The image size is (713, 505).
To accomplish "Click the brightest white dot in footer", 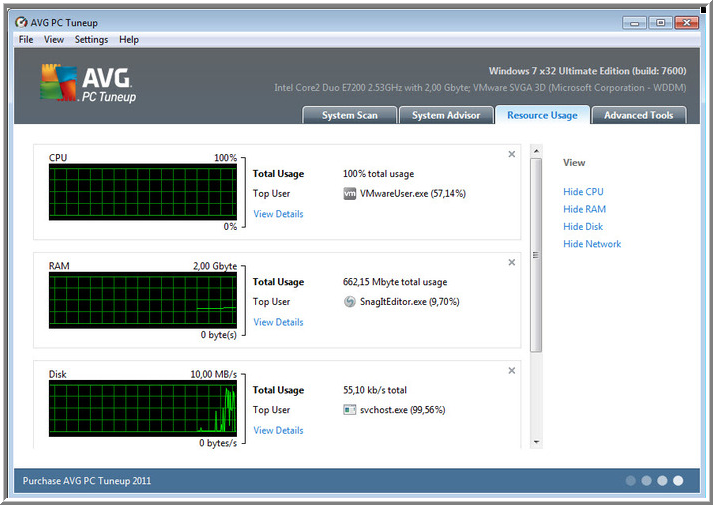I will tap(678, 480).
